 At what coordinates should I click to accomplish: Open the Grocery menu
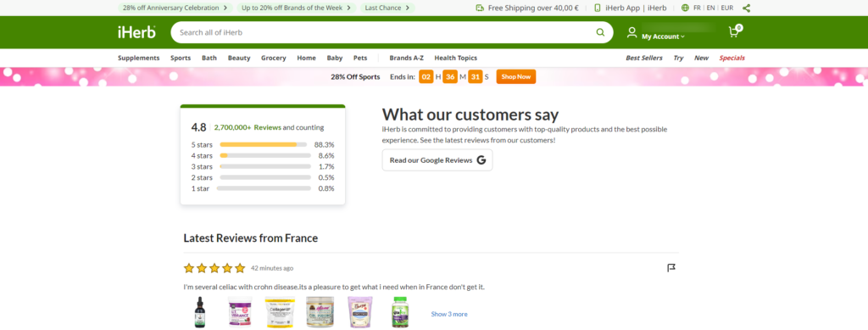coord(274,58)
